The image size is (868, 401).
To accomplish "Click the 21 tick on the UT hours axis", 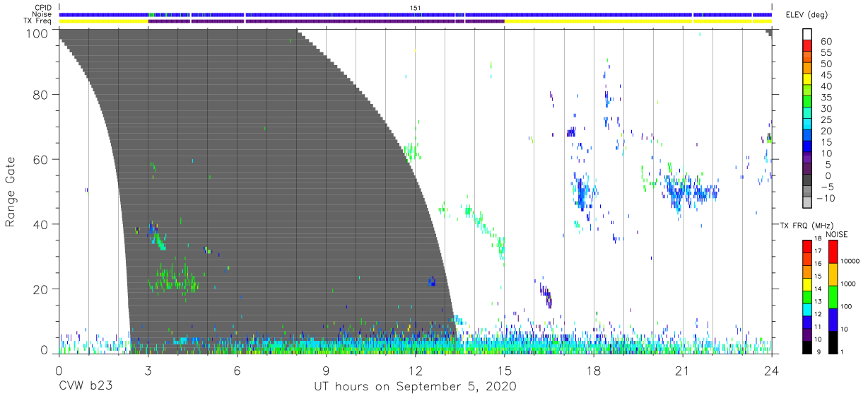I will pos(682,370).
